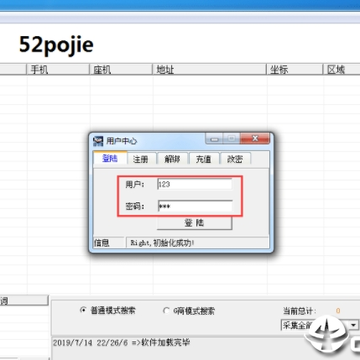This screenshot has height=360, width=360.
Task: Click the 座机 column header
Action: 121,70
